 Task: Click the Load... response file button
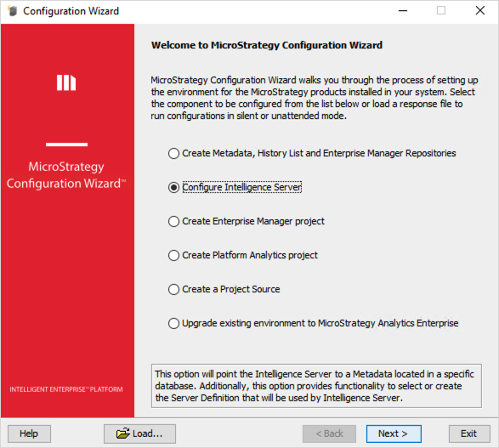click(139, 434)
